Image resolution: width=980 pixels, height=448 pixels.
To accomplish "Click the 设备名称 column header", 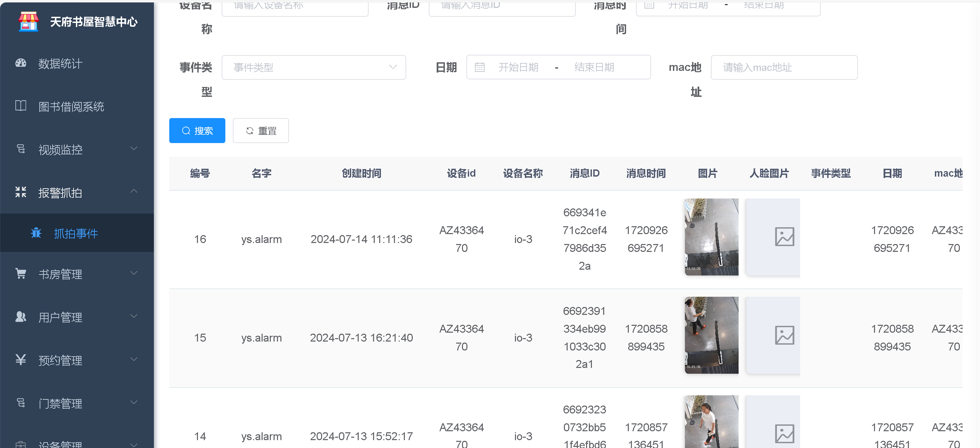I will 523,173.
